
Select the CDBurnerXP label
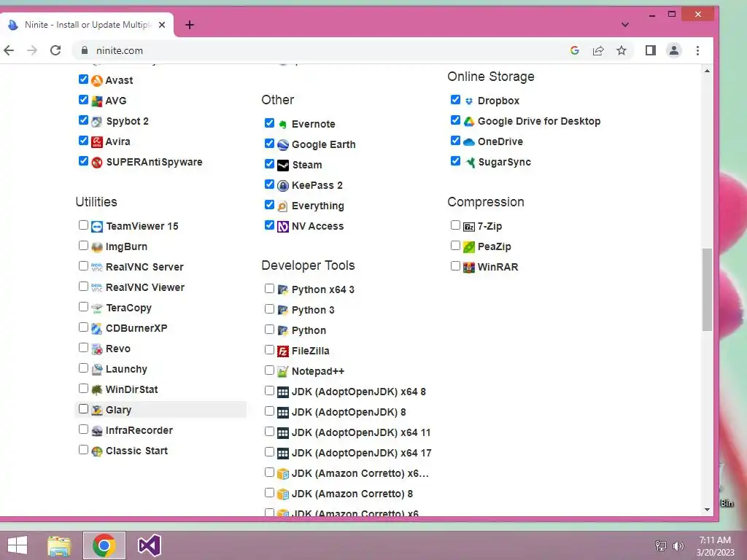click(136, 329)
